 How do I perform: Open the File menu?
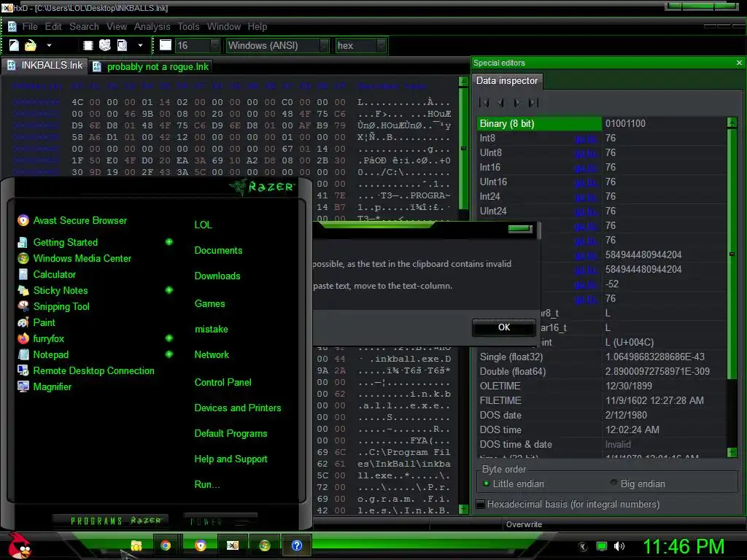30,27
